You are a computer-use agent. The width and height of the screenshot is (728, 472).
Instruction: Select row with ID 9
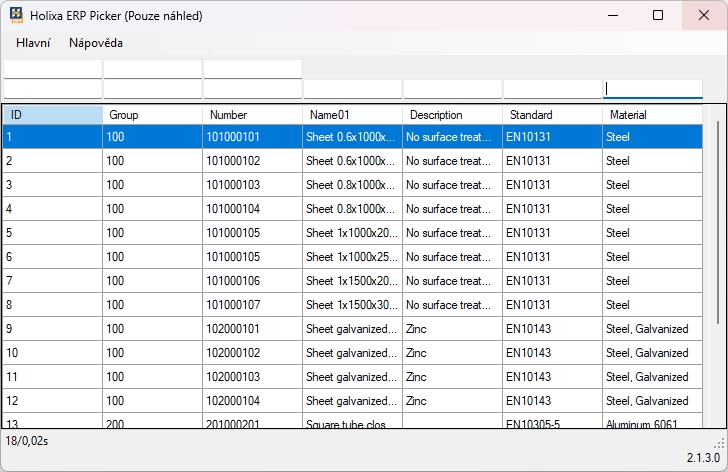52,329
